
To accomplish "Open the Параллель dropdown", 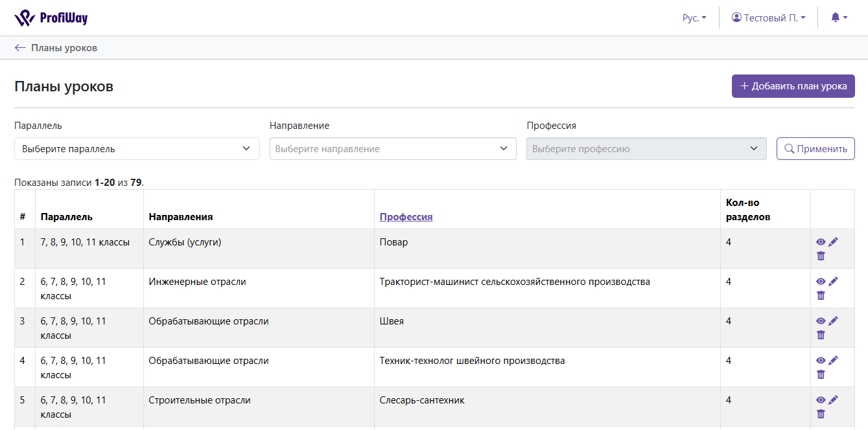I will pos(137,149).
